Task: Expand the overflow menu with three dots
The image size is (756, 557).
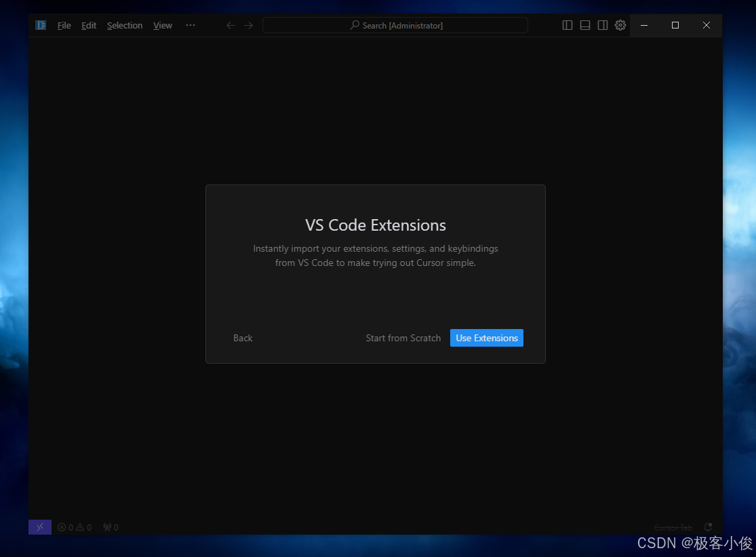Action: coord(191,25)
